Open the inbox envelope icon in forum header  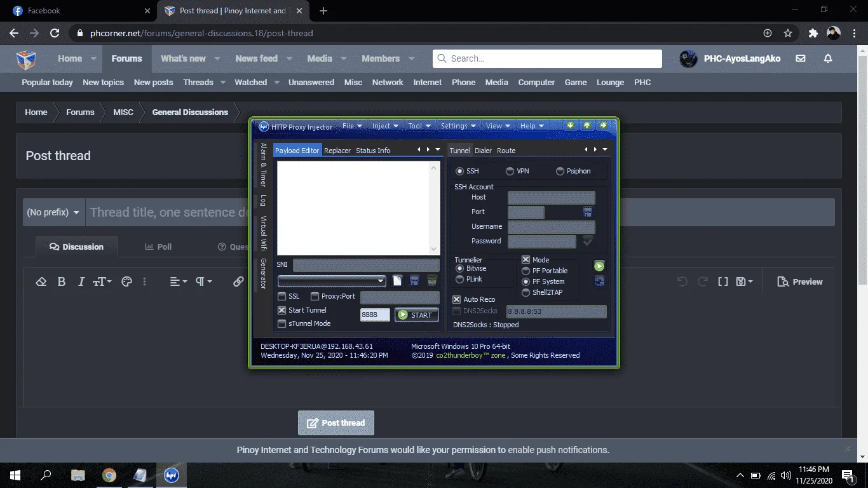click(801, 58)
